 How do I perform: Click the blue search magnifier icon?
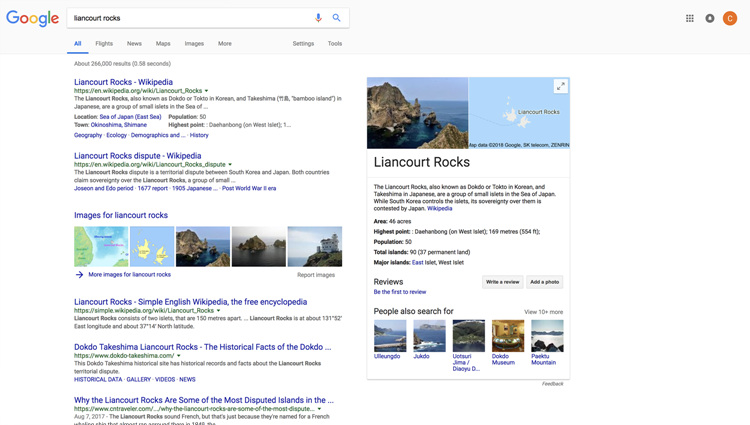336,18
